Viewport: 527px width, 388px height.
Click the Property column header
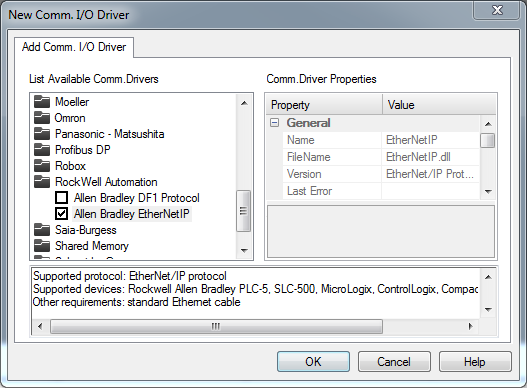(325, 105)
